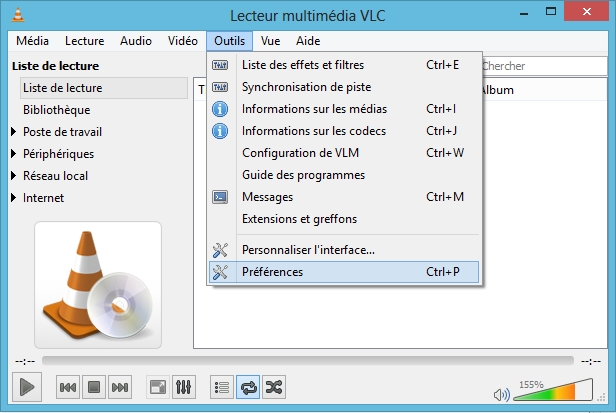Expand the Réseau local node

(14, 176)
